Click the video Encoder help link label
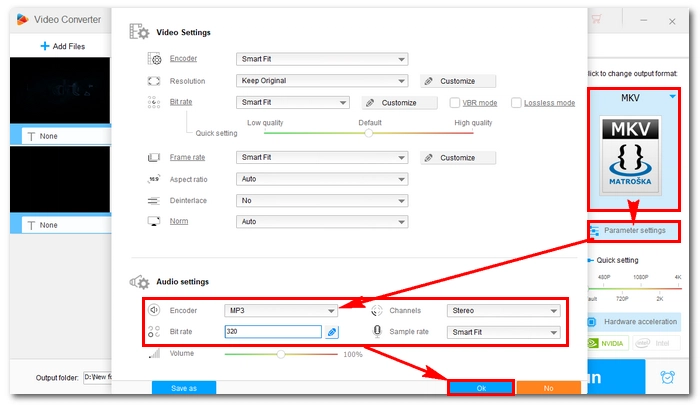 (x=183, y=58)
